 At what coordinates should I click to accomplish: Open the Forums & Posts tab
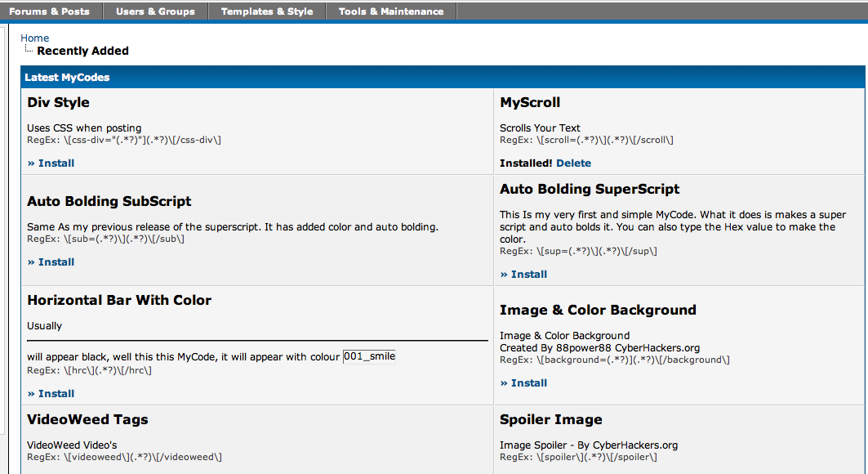click(x=50, y=11)
